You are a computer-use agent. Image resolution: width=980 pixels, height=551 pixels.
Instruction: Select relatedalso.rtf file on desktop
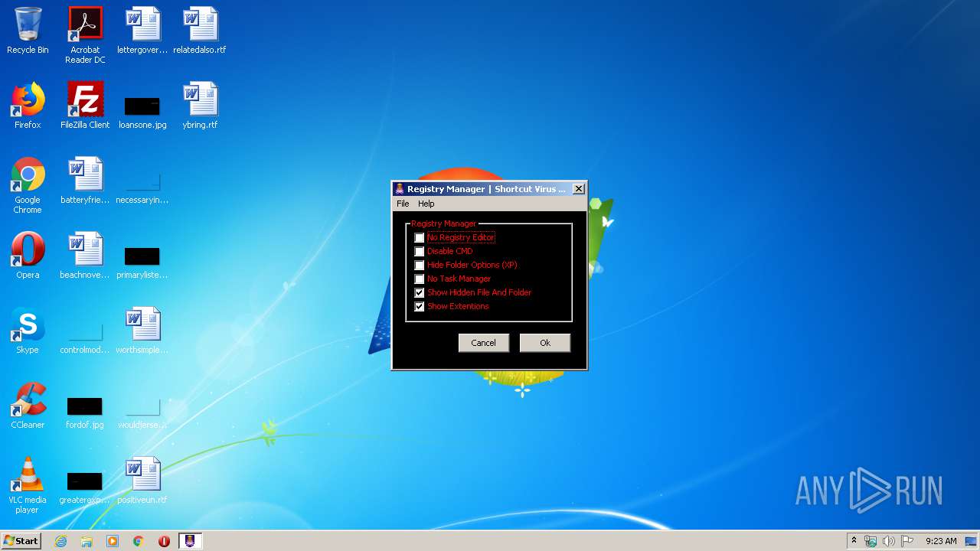click(200, 31)
